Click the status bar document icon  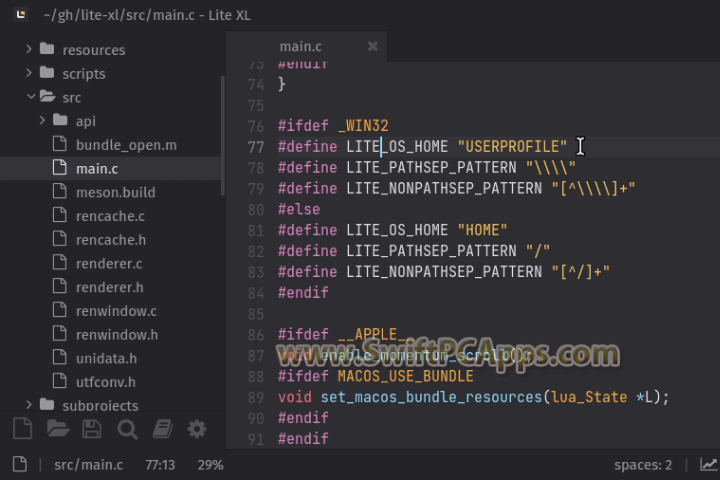pyautogui.click(x=20, y=464)
